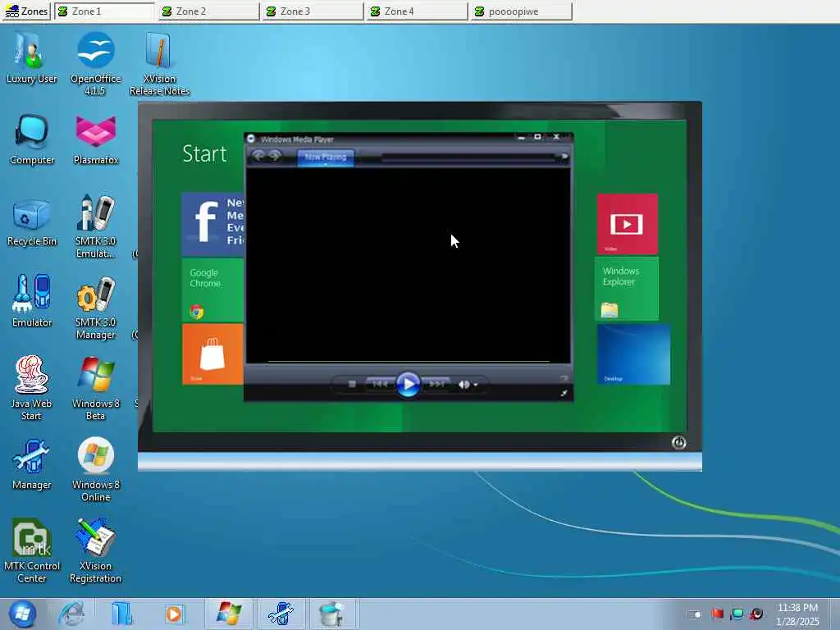Open the red Video tile
Screen dimensions: 840x630
coord(628,224)
